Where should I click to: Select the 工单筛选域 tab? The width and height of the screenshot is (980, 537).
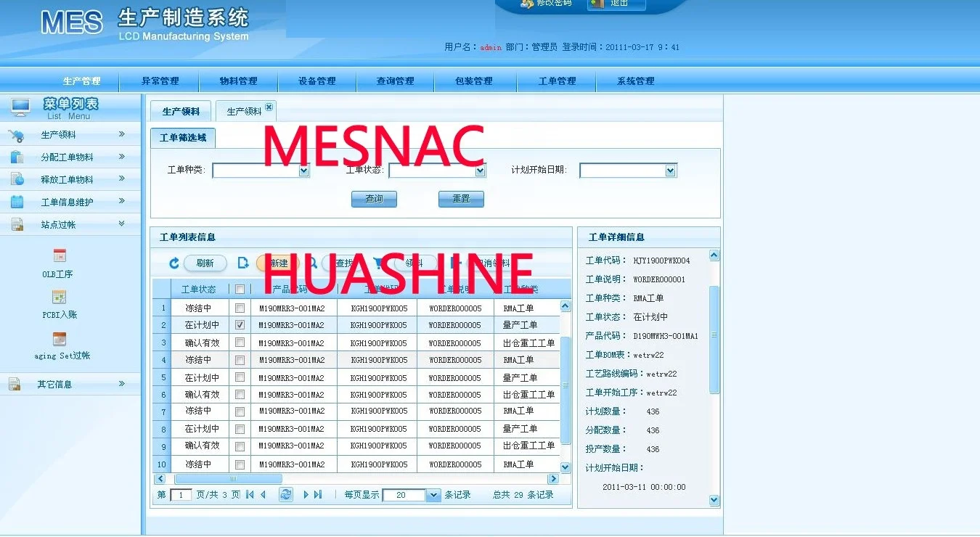click(183, 138)
